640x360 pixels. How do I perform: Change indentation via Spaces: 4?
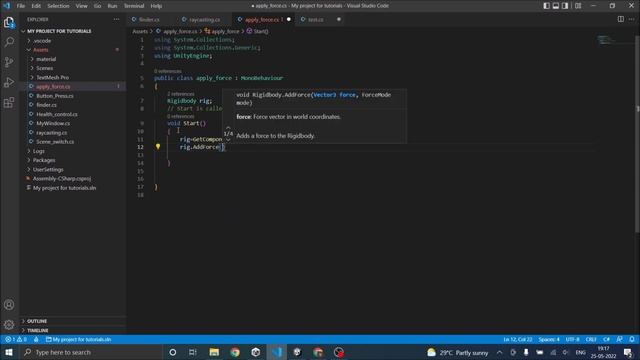[x=549, y=339]
